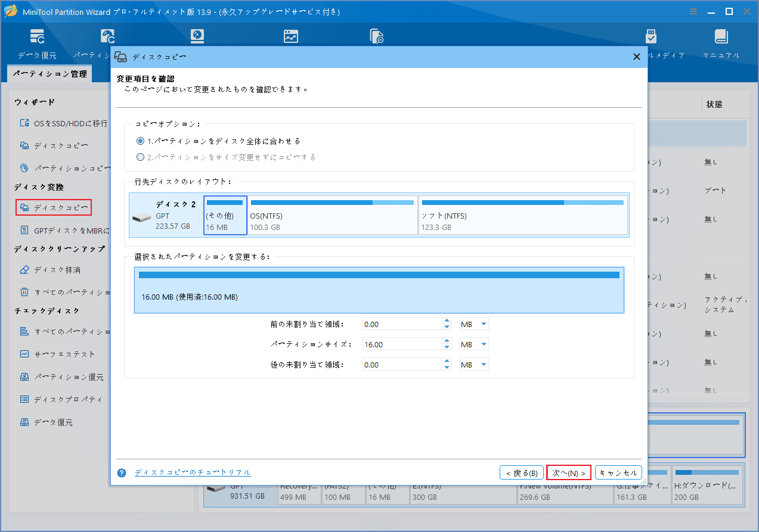Click the align all partitions sidebar item
The image size is (759, 532).
(x=66, y=331)
